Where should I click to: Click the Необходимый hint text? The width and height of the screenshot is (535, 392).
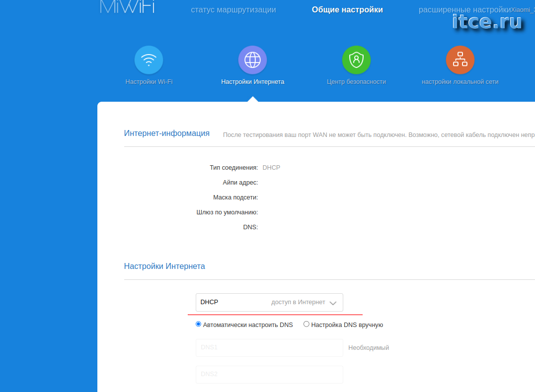pyautogui.click(x=369, y=348)
